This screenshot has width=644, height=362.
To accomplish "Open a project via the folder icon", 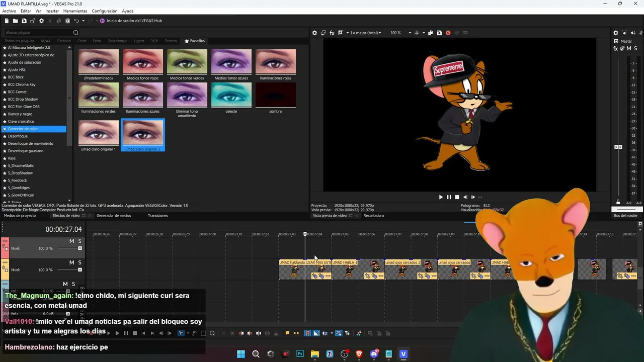I will click(x=16, y=21).
